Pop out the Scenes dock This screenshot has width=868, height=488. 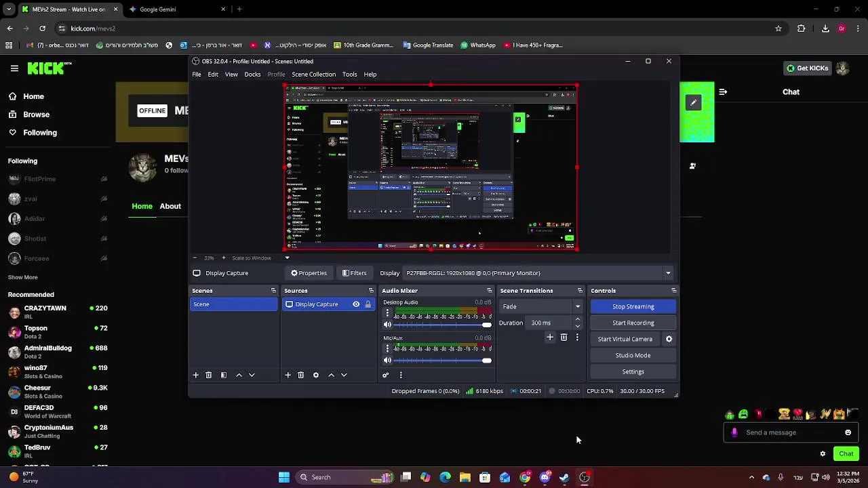274,291
